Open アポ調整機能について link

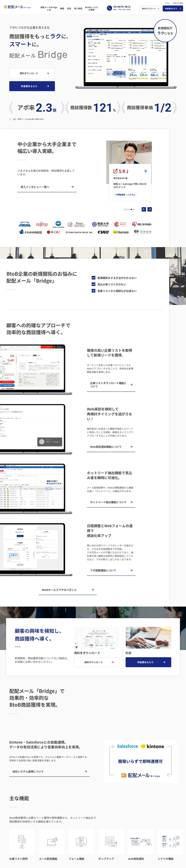tap(111, 570)
